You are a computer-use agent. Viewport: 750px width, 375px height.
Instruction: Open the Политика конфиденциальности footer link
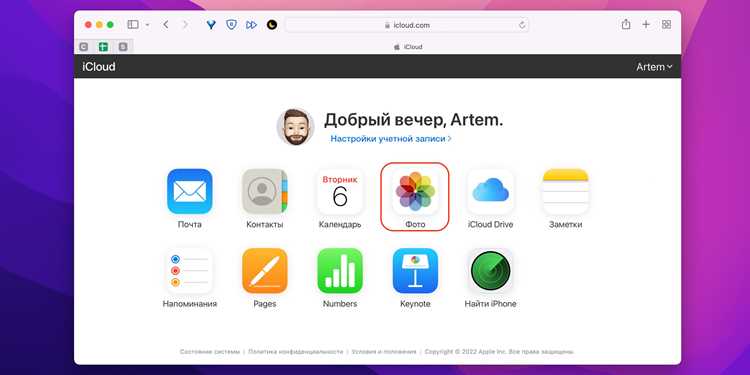[x=296, y=352]
